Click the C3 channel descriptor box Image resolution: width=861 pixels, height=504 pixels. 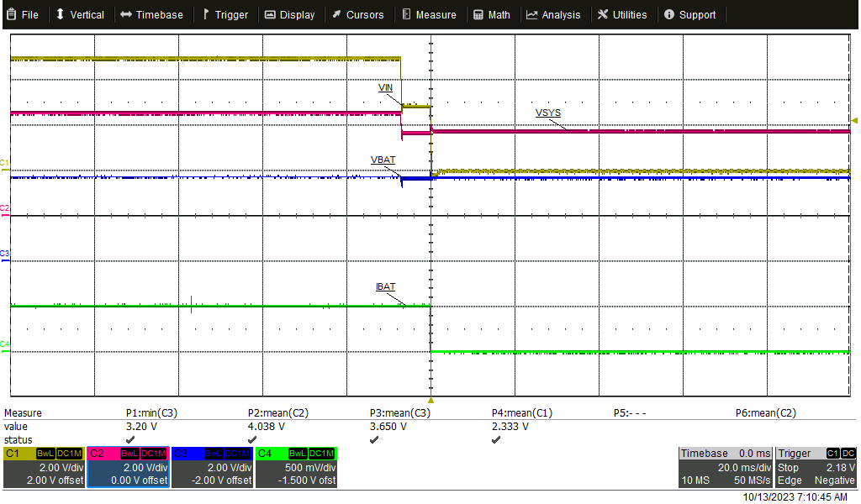click(x=212, y=464)
